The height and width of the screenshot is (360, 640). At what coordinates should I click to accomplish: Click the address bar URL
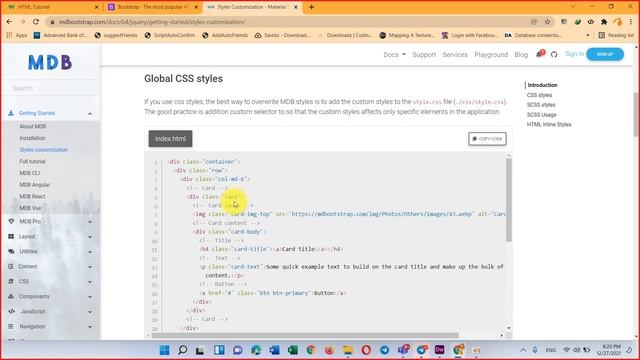coord(152,22)
